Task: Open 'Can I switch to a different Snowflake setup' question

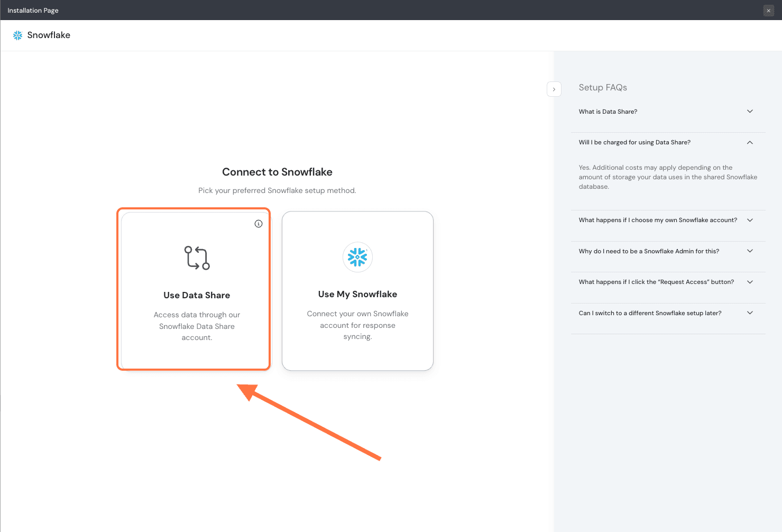Action: click(650, 313)
